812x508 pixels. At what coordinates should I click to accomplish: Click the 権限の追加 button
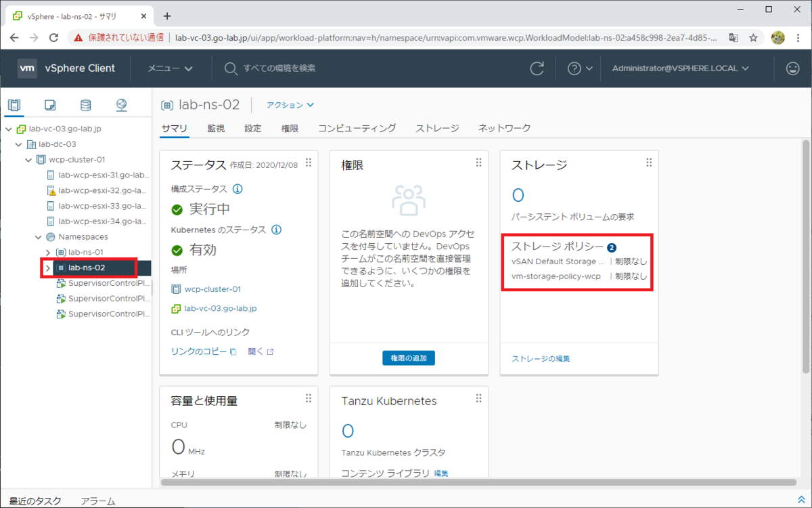tap(409, 358)
